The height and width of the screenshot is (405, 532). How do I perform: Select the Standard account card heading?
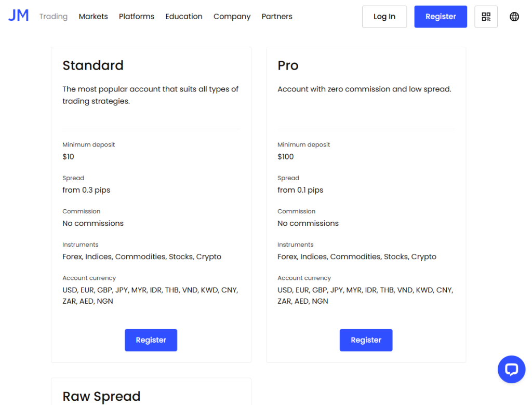(x=93, y=65)
